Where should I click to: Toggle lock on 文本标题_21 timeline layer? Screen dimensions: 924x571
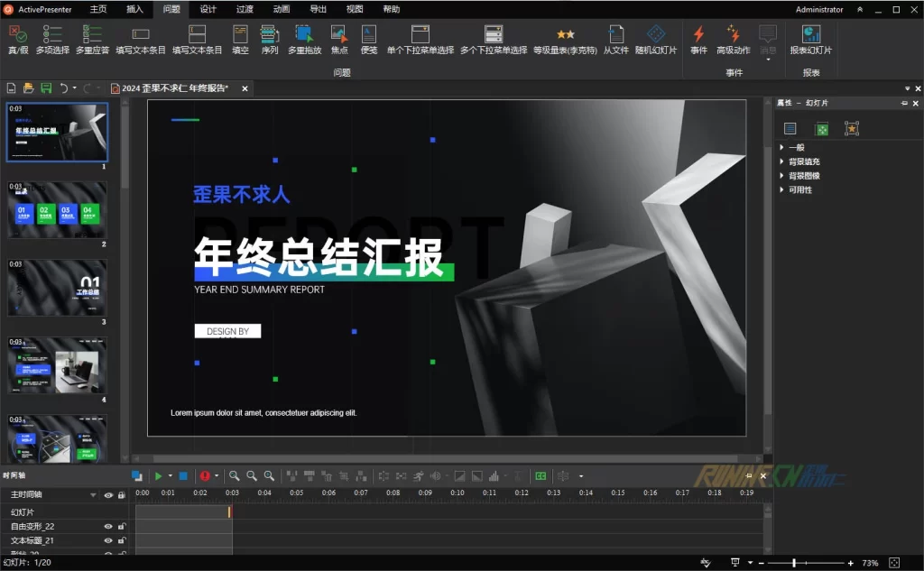tap(122, 540)
